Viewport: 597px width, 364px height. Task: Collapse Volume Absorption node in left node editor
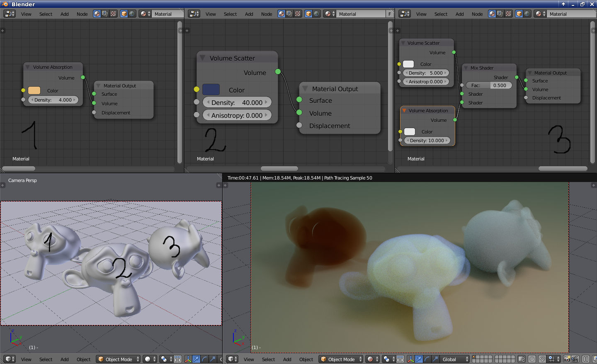point(28,67)
